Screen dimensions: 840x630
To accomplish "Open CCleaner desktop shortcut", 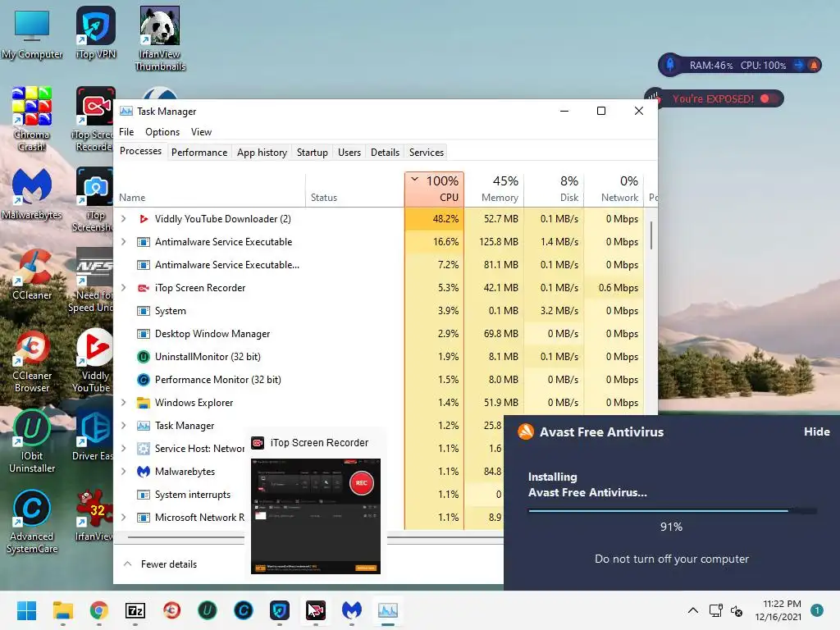I will tap(32, 274).
